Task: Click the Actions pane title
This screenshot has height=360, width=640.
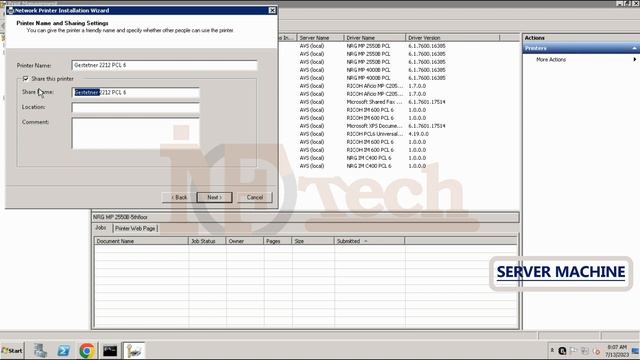Action: coord(534,38)
